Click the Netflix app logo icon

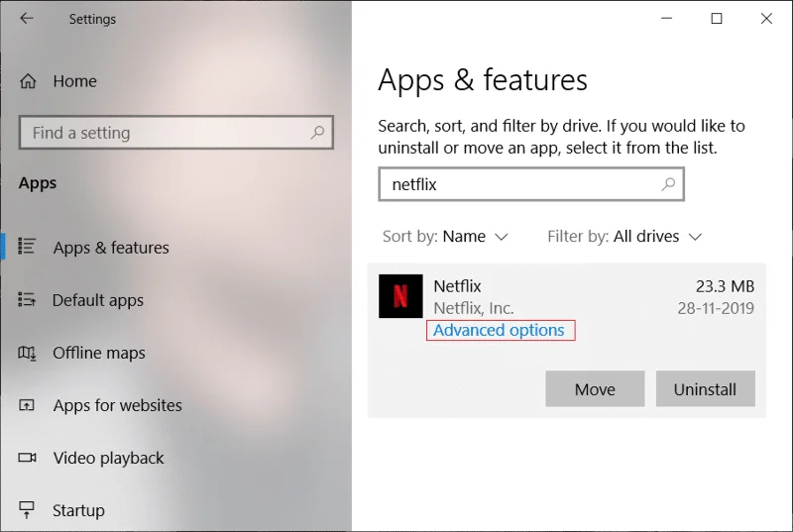400,296
